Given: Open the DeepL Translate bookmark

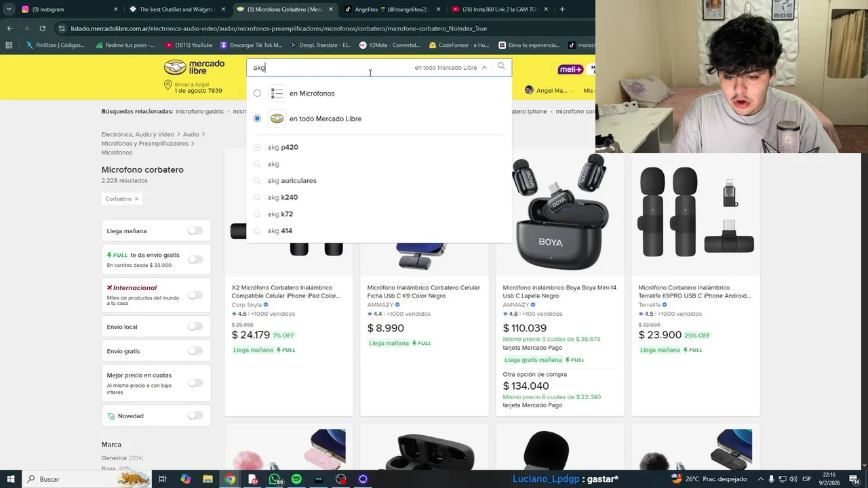Looking at the screenshot, I should tap(321, 45).
